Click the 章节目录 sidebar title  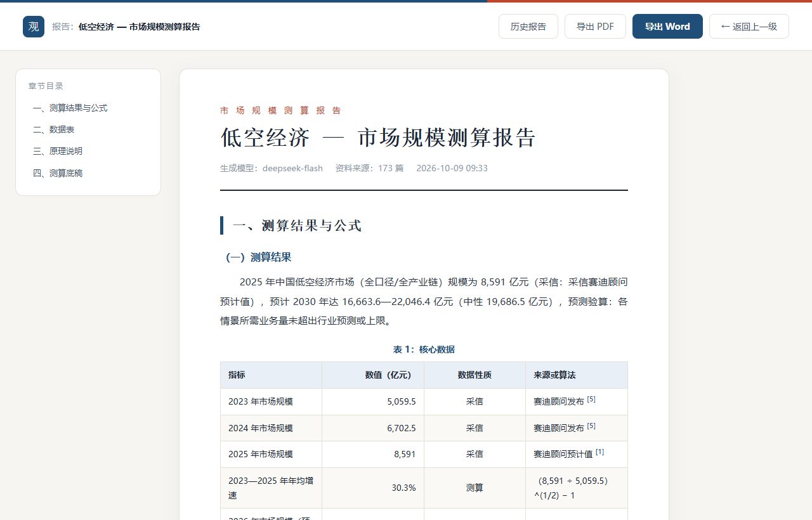click(x=46, y=86)
